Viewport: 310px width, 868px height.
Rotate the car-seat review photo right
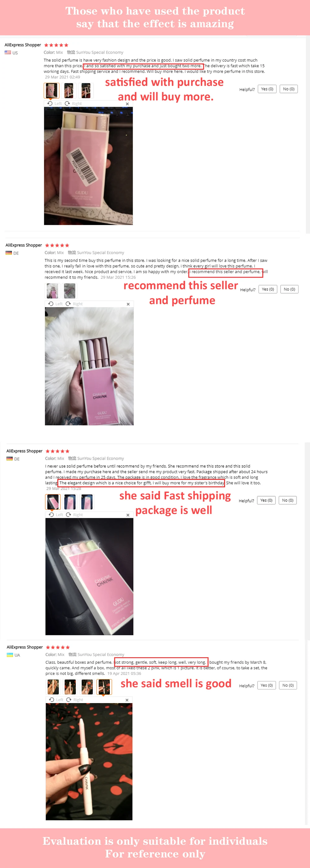point(74,515)
